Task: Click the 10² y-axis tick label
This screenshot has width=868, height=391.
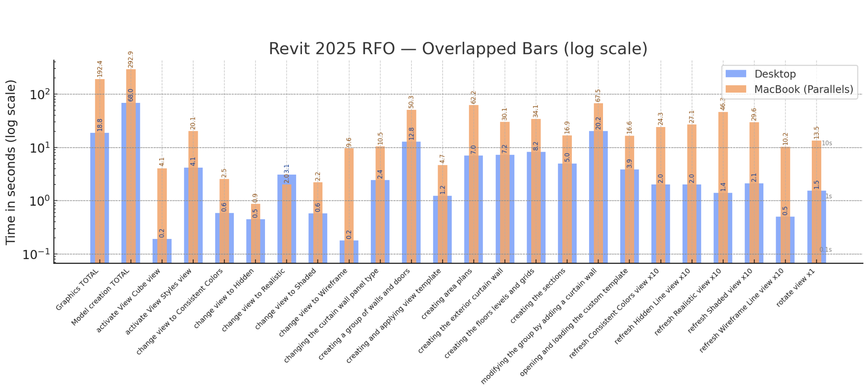Action: click(39, 95)
